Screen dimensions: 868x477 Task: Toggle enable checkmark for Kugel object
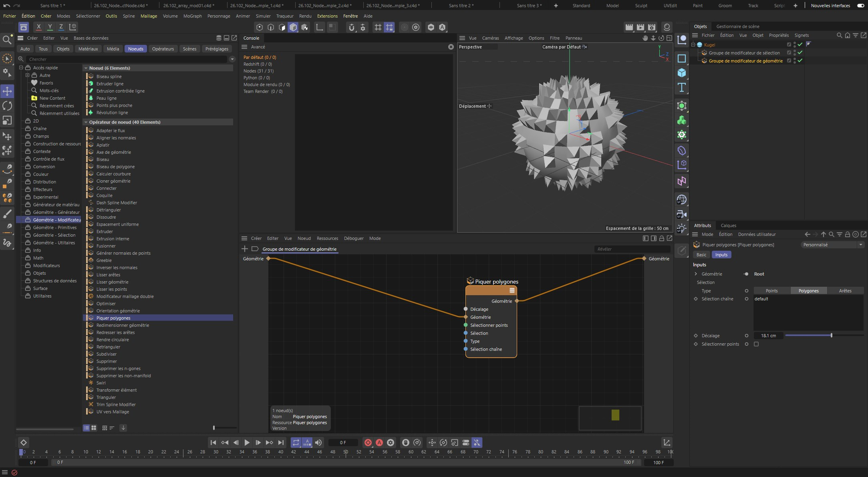(x=800, y=44)
